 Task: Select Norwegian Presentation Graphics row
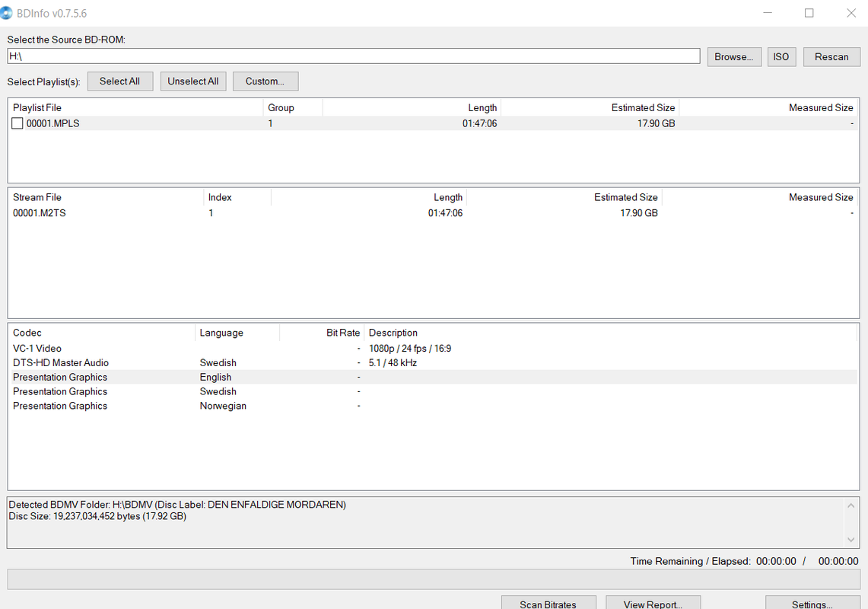coord(434,407)
